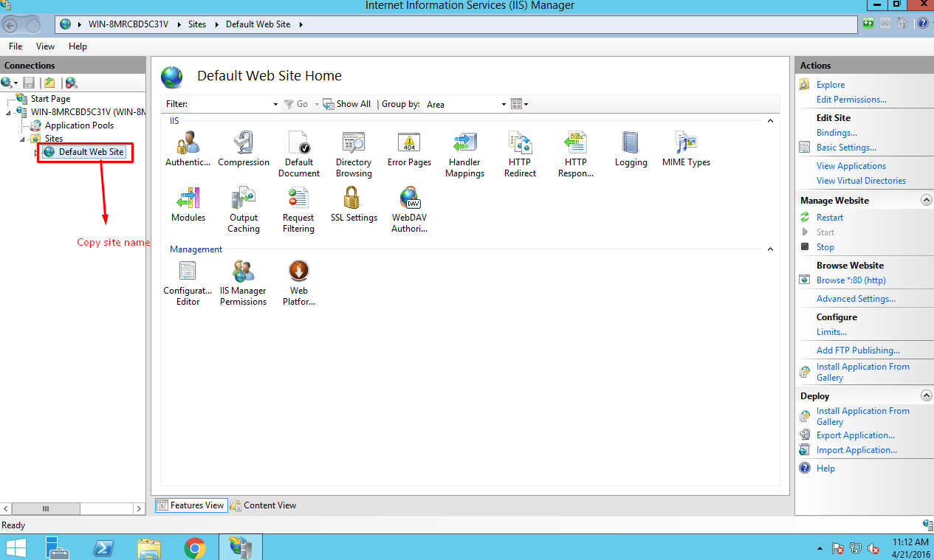Switch to Features View tab
The image size is (934, 560).
pyautogui.click(x=190, y=505)
